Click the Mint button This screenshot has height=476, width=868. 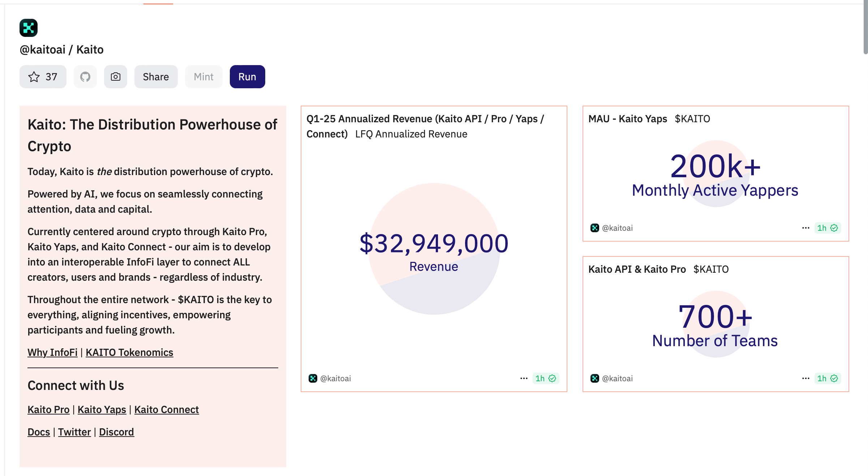203,77
